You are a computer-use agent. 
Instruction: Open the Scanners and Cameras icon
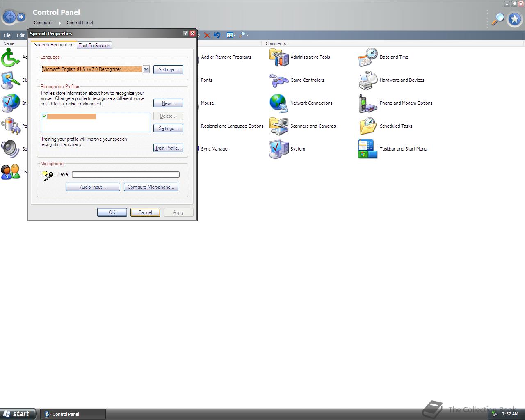click(x=279, y=126)
